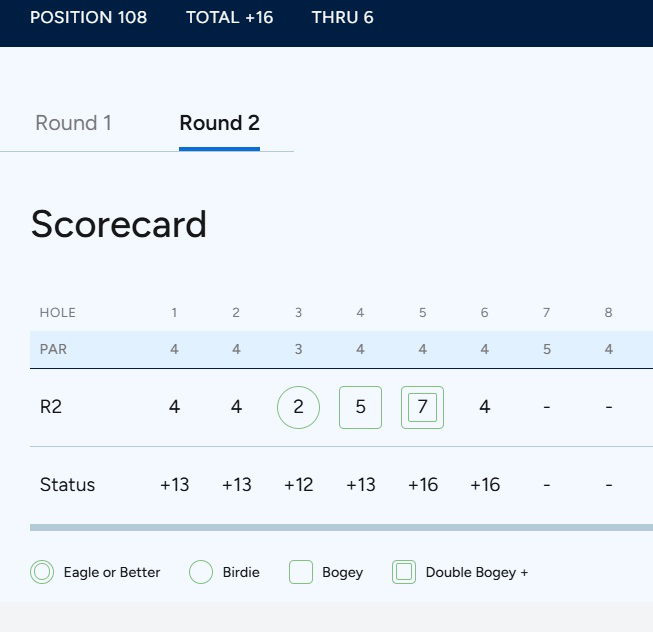
Task: Click the horizontal scrollbar under the scorecard
Action: (341, 527)
